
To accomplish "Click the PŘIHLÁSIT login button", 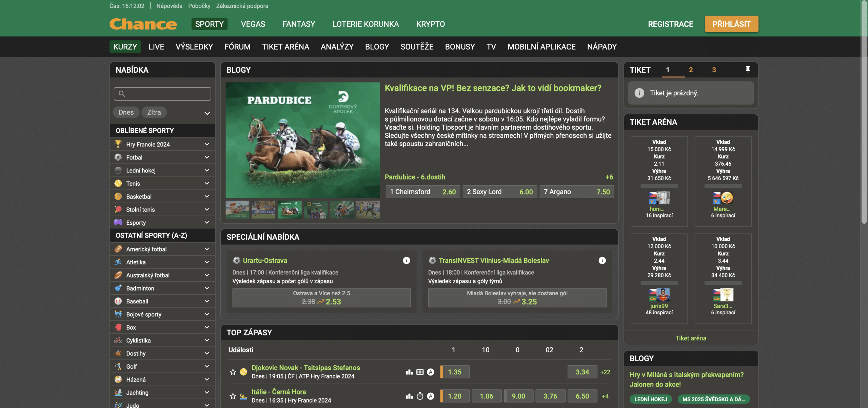I will pos(731,24).
